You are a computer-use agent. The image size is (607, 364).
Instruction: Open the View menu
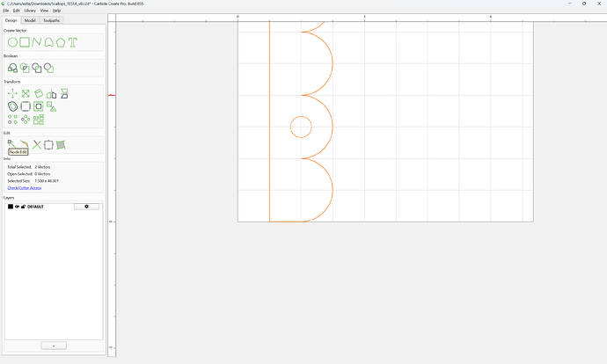(44, 11)
